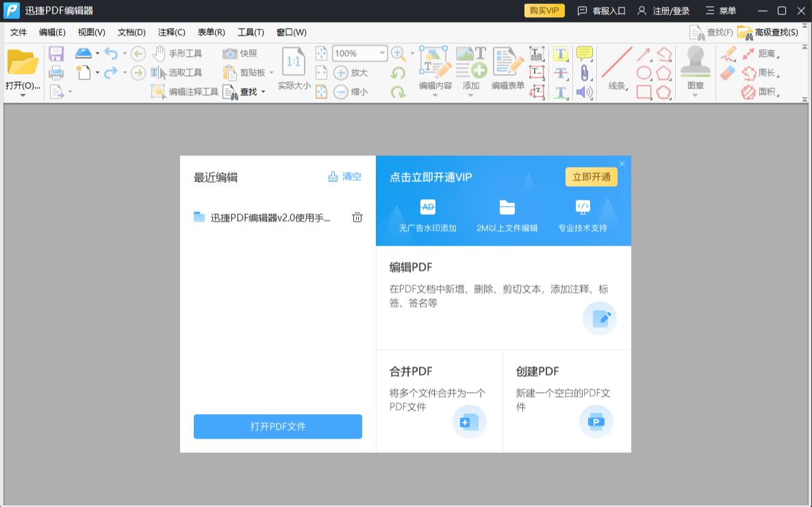The image size is (812, 507).
Task: Select the underline text tool
Action: pyautogui.click(x=561, y=92)
